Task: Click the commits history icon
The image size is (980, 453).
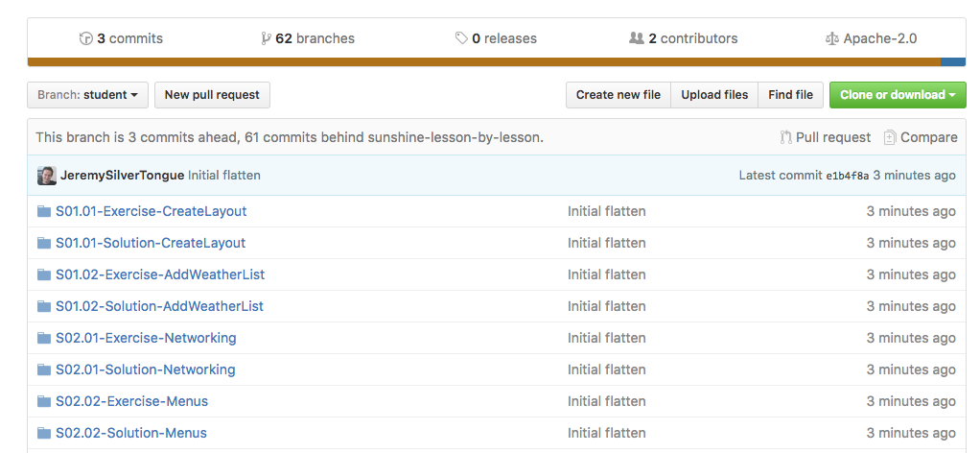Action: click(85, 39)
